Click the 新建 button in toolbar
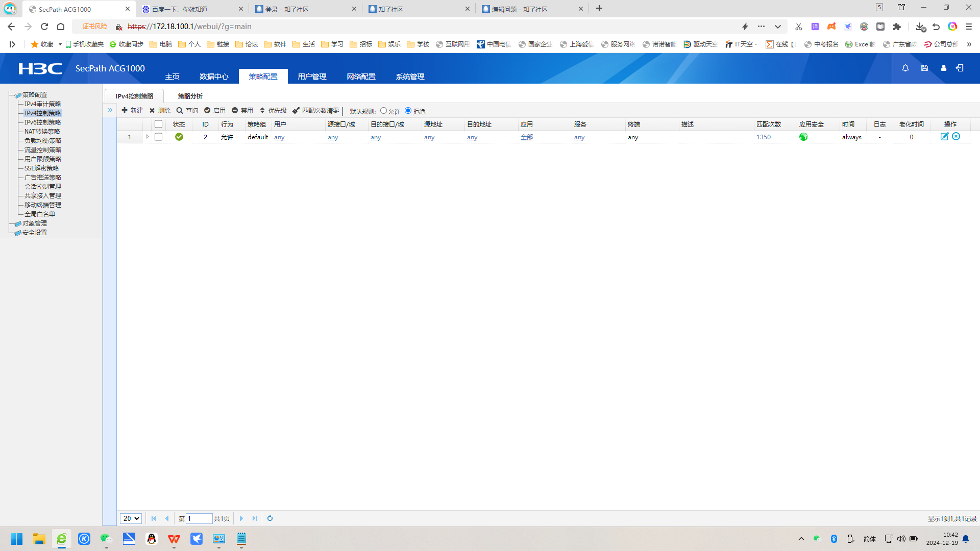This screenshot has height=551, width=980. [132, 110]
